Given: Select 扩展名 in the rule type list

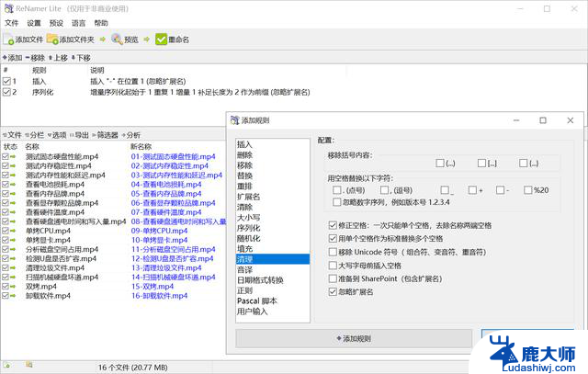Looking at the screenshot, I should tap(273, 197).
